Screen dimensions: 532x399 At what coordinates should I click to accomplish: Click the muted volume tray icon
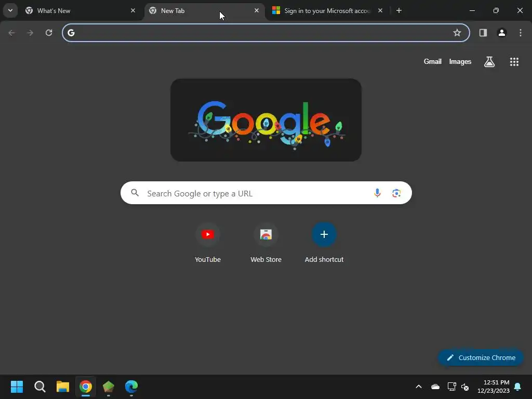click(x=465, y=387)
